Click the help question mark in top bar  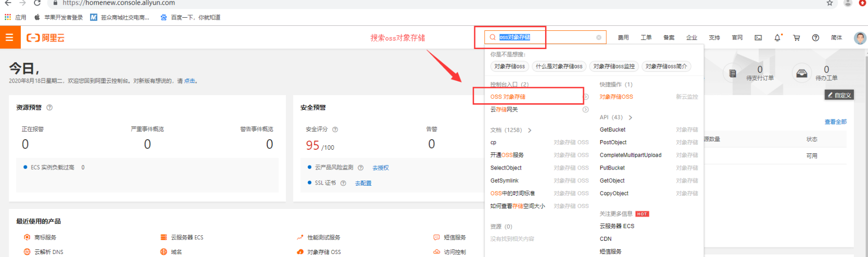pyautogui.click(x=815, y=38)
